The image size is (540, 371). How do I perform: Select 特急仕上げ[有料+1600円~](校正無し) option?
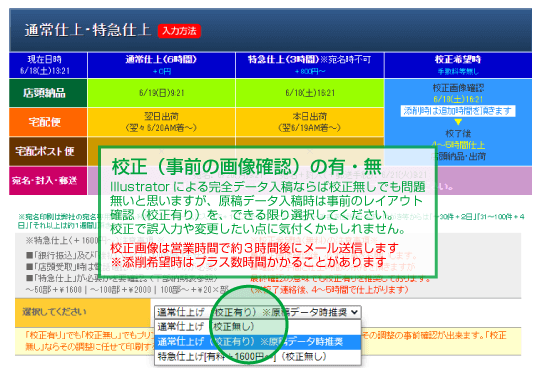pyautogui.click(x=258, y=357)
